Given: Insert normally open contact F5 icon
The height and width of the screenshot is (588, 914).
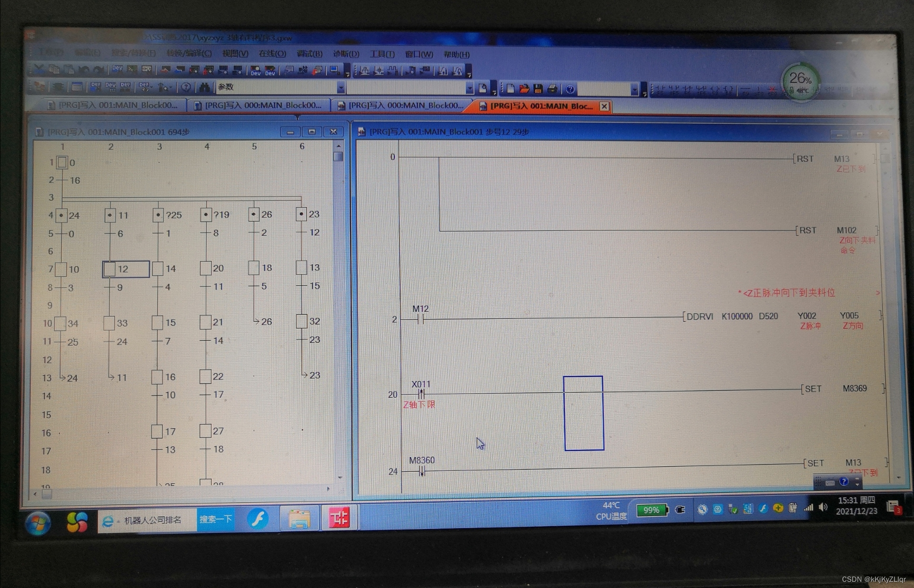Looking at the screenshot, I should tap(660, 90).
